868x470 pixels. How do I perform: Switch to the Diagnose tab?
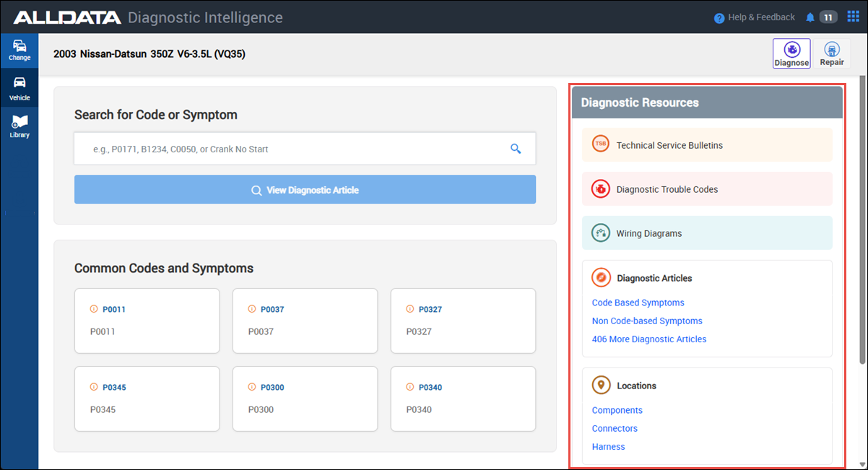[791, 54]
